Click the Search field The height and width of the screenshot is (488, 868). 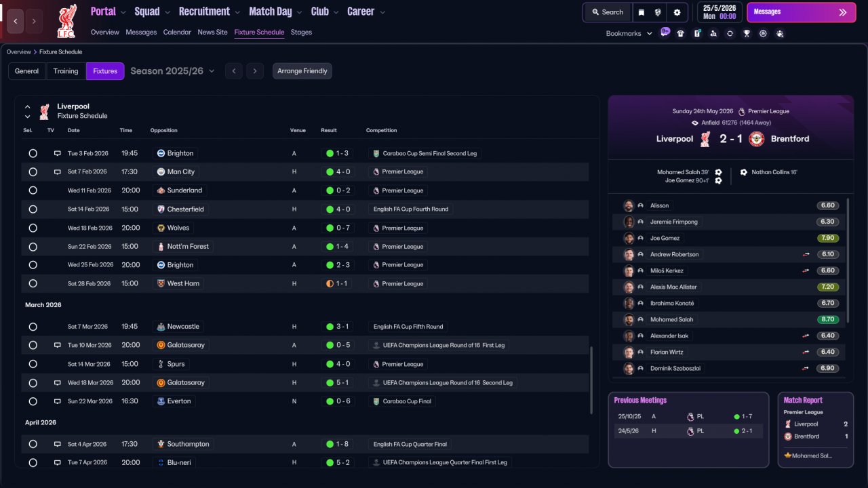click(607, 12)
